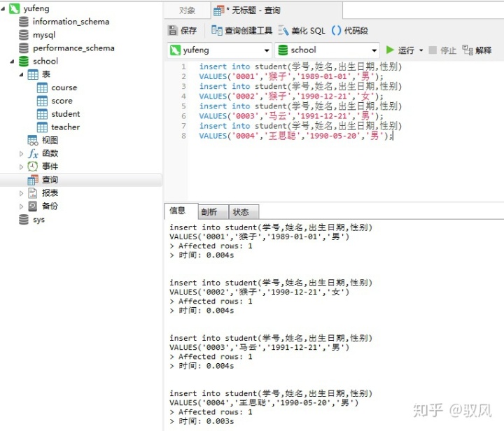Expand the 事件 events node
Screen dimensions: 504x431
coord(22,167)
